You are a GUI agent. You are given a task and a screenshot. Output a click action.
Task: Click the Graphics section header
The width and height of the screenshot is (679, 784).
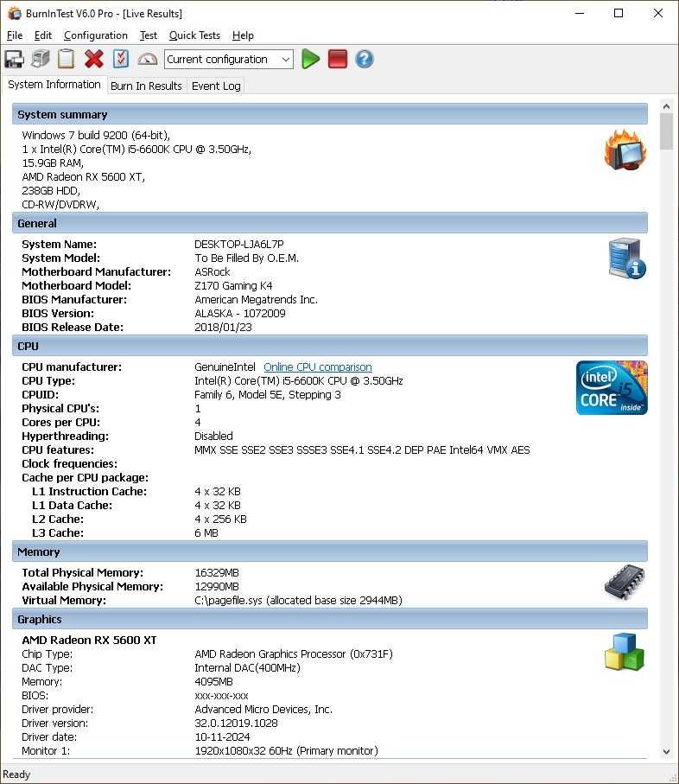330,619
